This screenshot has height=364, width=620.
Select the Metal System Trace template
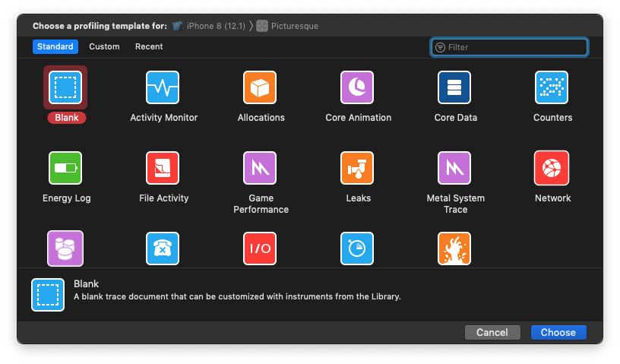[454, 168]
